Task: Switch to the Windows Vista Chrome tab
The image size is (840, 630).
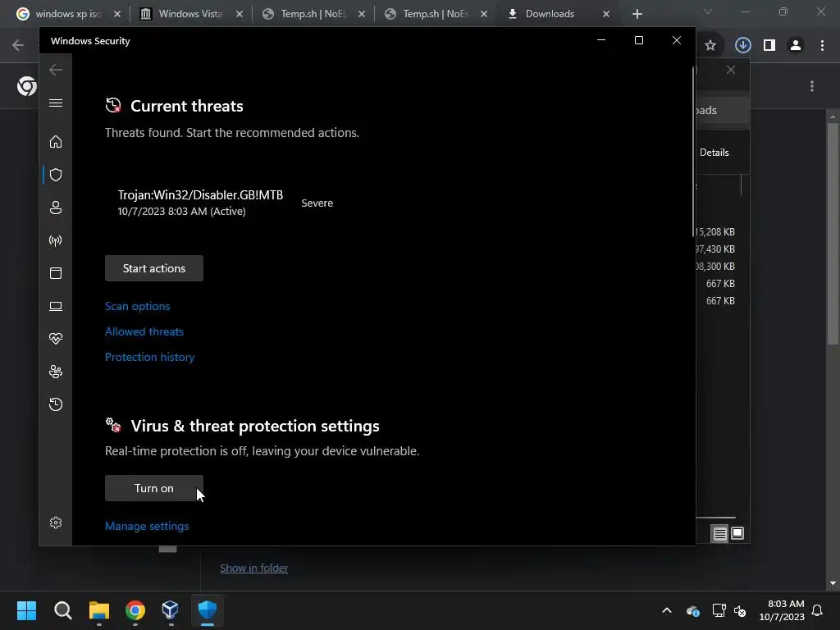Action: pos(189,14)
